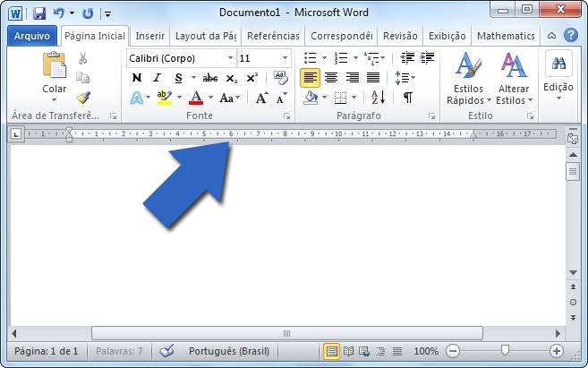Screen dimensions: 588x368
Task: Click the zoom in plus button
Action: coord(557,351)
